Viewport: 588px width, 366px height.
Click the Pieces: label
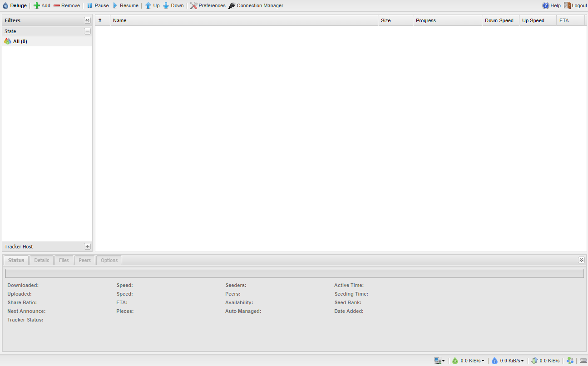[125, 311]
